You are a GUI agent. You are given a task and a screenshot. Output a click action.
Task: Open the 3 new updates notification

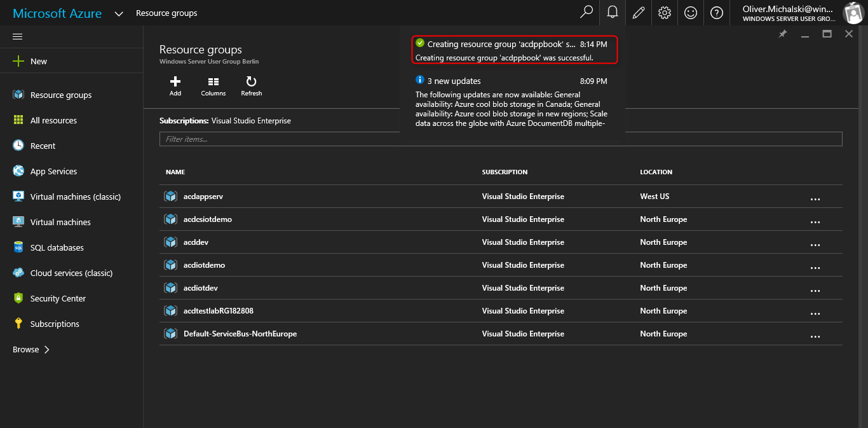[x=513, y=102]
